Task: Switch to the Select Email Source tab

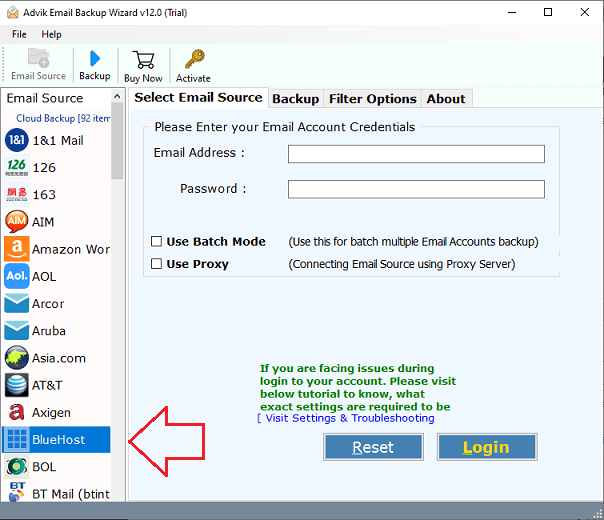Action: pos(198,98)
